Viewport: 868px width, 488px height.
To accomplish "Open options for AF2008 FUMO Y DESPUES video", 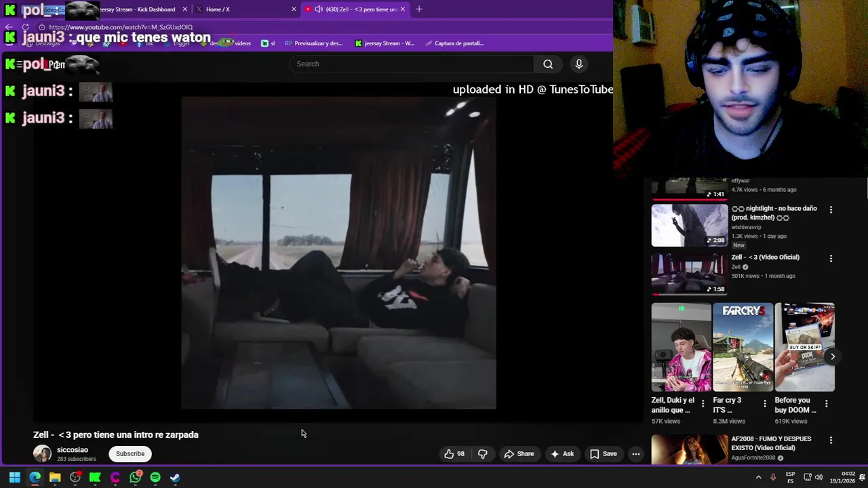I will (831, 440).
